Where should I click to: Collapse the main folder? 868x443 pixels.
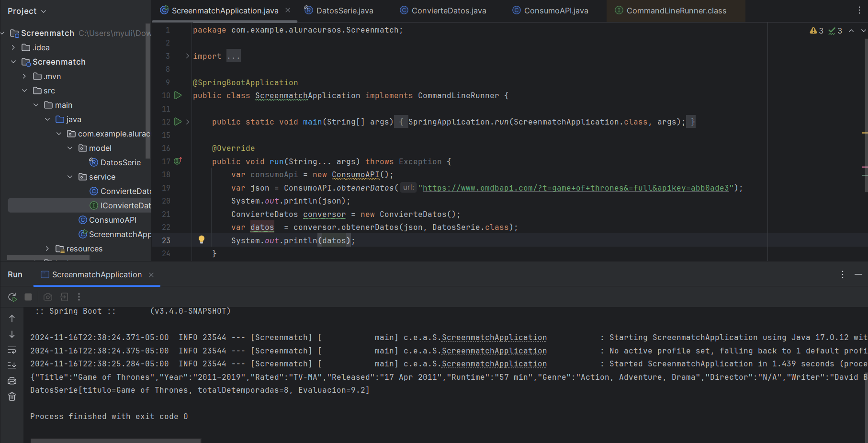(x=36, y=105)
